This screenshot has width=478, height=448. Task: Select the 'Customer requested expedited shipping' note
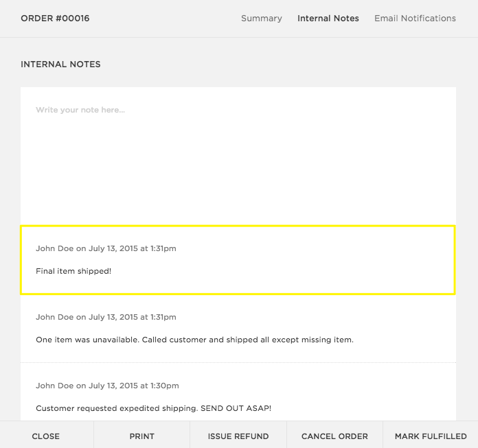tap(153, 408)
